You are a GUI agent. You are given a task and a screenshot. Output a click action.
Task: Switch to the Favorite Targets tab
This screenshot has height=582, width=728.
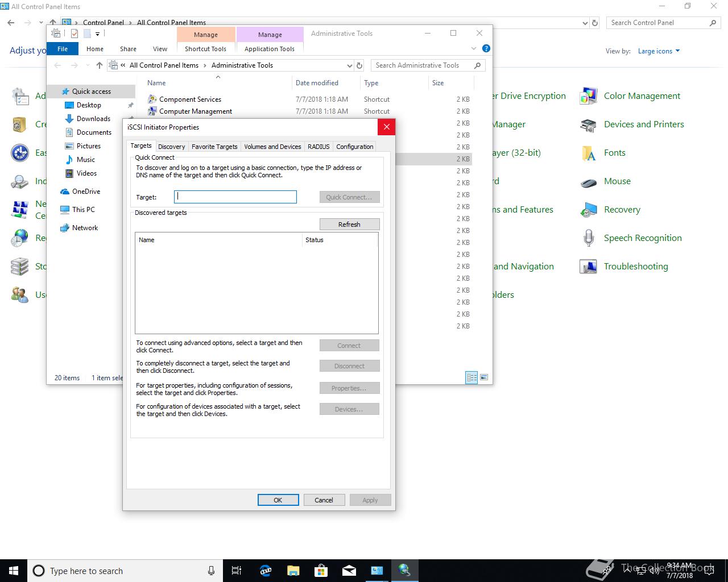pyautogui.click(x=214, y=147)
